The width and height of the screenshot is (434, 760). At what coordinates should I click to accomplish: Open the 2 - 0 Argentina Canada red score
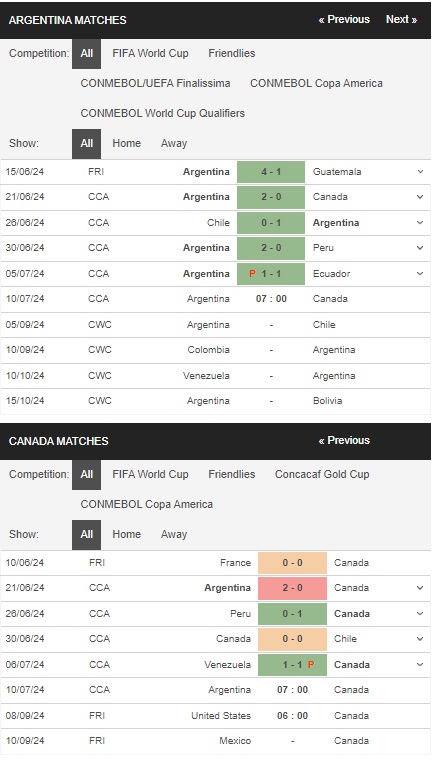coord(292,588)
